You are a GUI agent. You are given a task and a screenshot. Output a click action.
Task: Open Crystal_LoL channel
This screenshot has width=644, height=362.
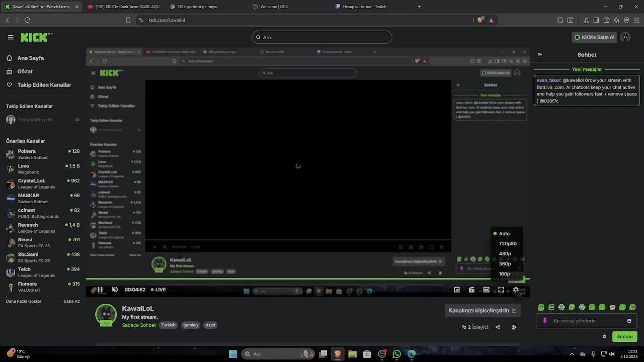pos(43,184)
